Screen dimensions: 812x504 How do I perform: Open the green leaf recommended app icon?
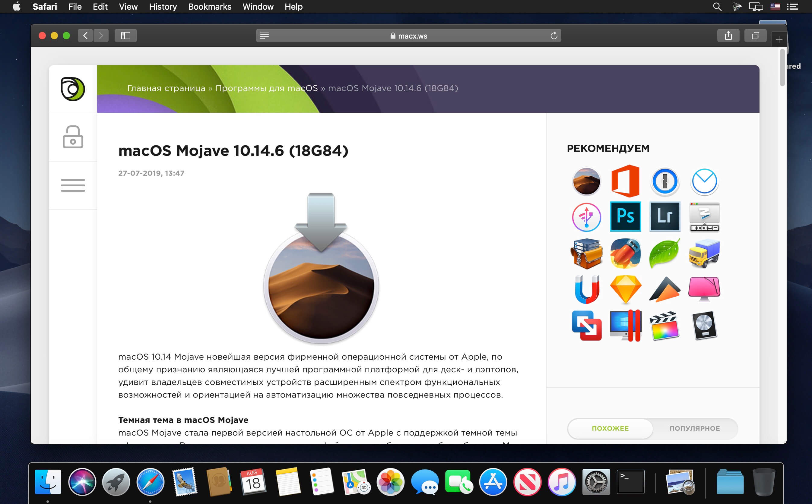[x=665, y=253]
